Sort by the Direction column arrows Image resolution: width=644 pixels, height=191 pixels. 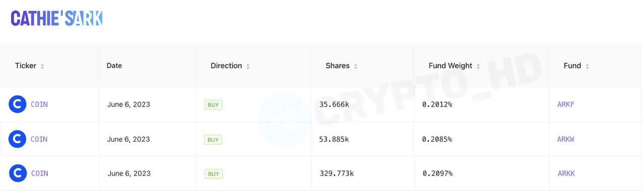(248, 67)
